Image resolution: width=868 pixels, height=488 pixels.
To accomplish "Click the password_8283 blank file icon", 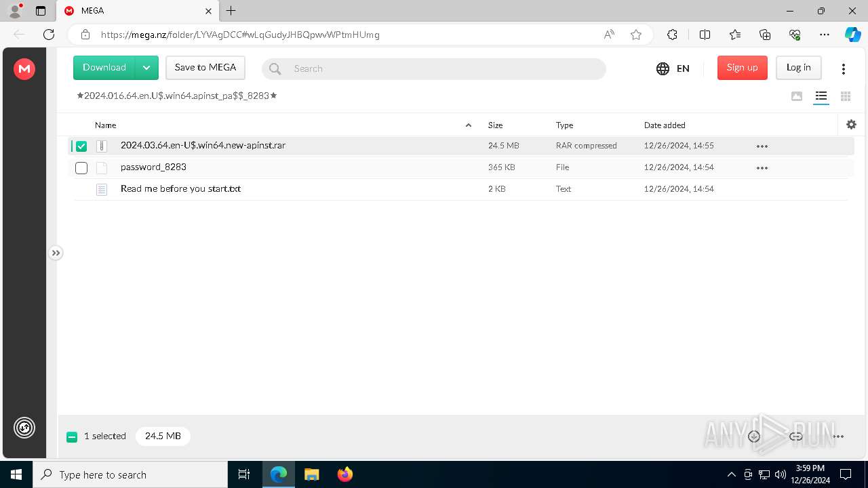I will point(102,168).
